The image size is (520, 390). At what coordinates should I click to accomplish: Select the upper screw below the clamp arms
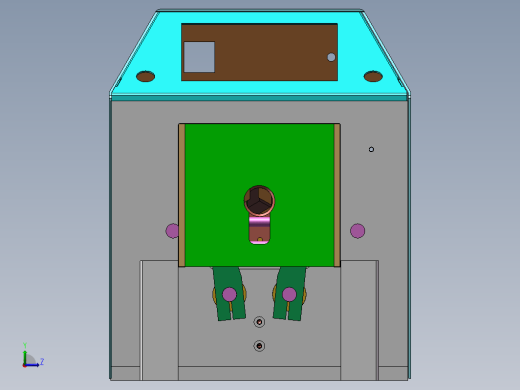coord(259,322)
